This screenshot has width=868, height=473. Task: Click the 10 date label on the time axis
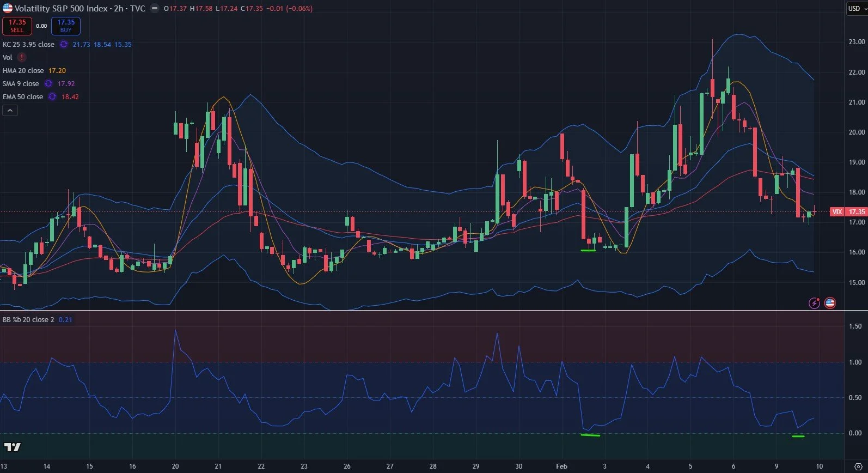point(820,466)
